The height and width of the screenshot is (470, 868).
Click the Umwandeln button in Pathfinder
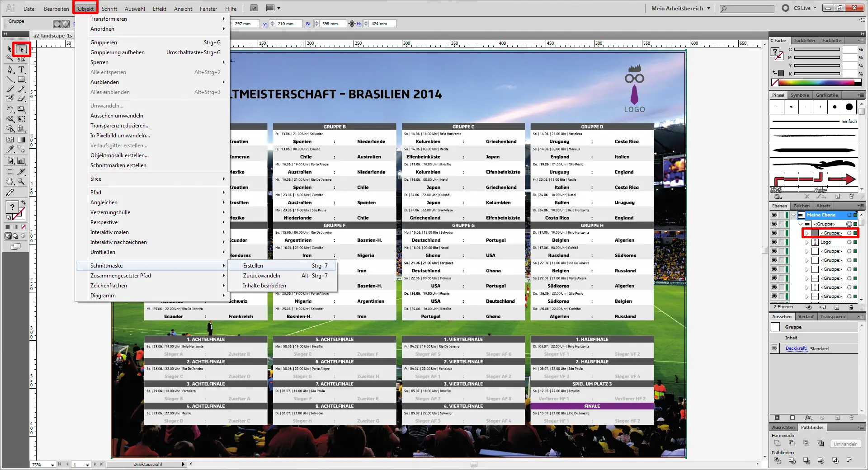[845, 444]
